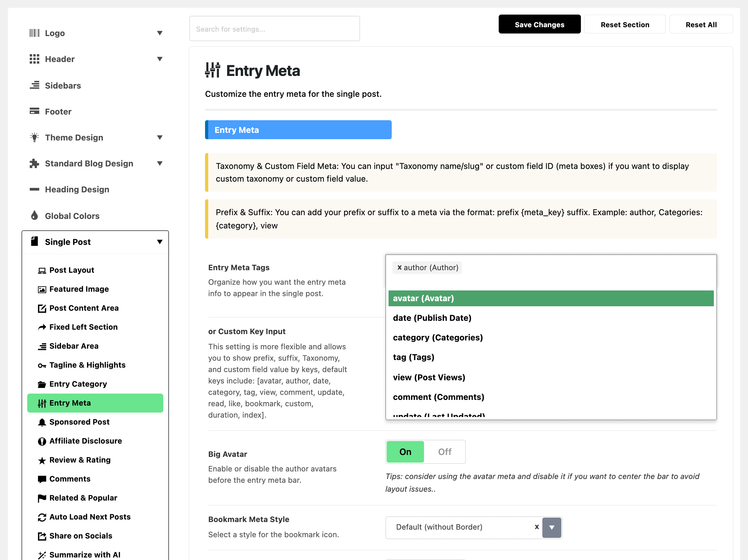The image size is (748, 560).
Task: Choose date (Publish Date) option
Action: 551,318
